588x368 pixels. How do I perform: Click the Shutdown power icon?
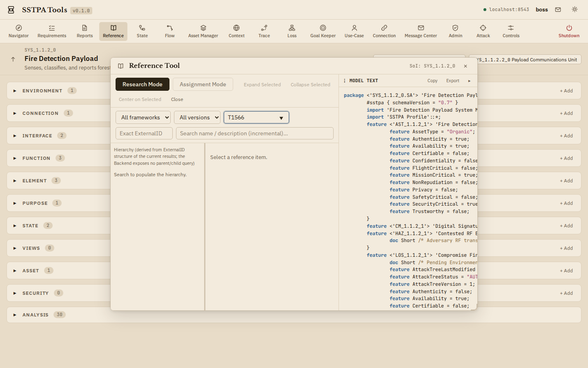click(569, 28)
